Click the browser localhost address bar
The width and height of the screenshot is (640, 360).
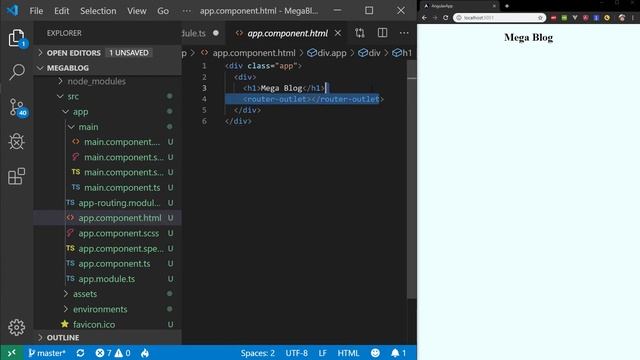coord(499,18)
